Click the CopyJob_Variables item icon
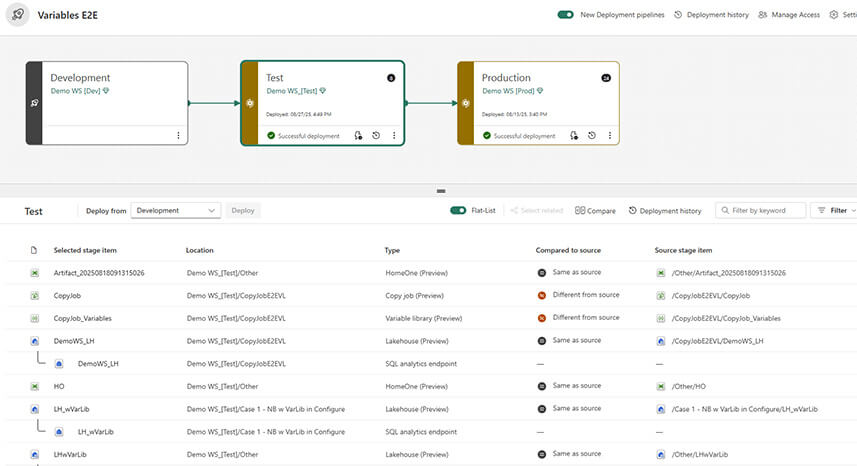This screenshot has width=857, height=466. click(34, 318)
